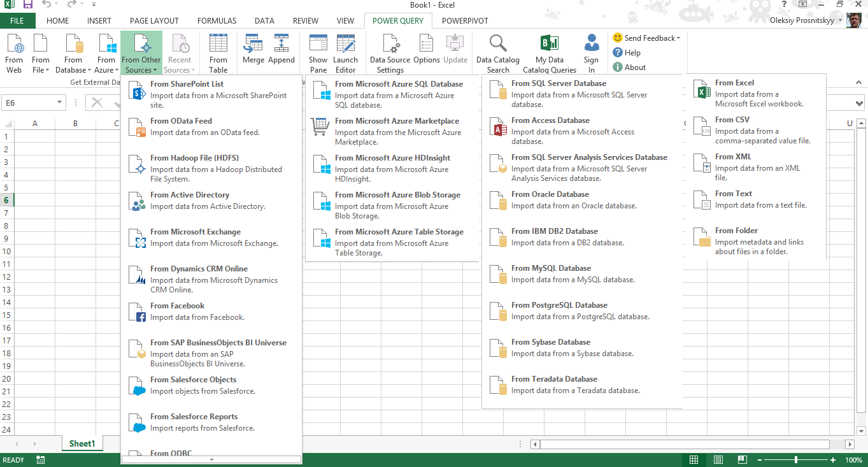Open the Launch Editor tool
The height and width of the screenshot is (467, 868).
pyautogui.click(x=346, y=54)
